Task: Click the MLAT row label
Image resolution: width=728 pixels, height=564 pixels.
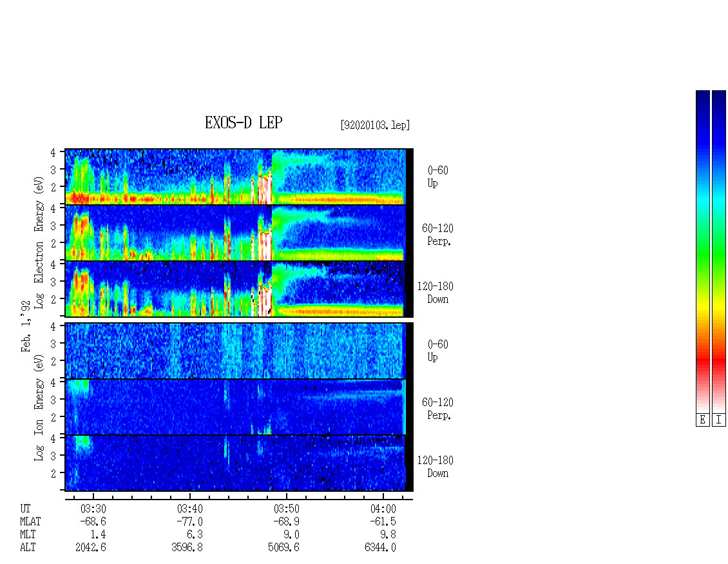Action: pyautogui.click(x=31, y=521)
